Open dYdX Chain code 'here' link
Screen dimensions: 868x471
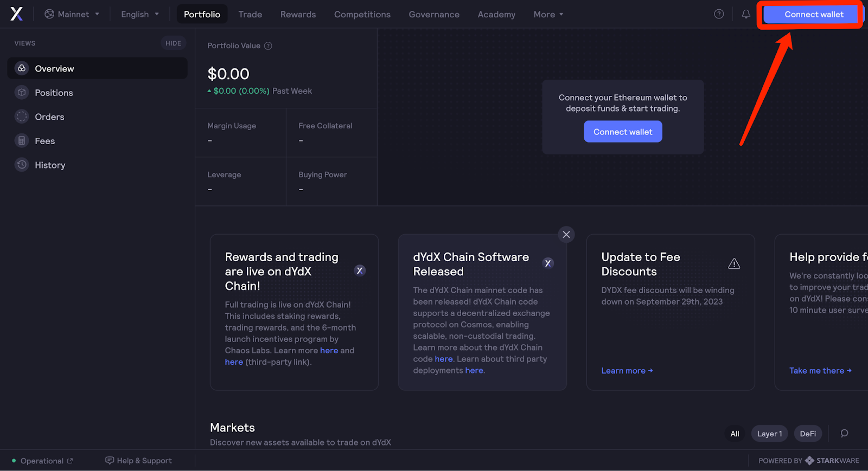(443, 359)
